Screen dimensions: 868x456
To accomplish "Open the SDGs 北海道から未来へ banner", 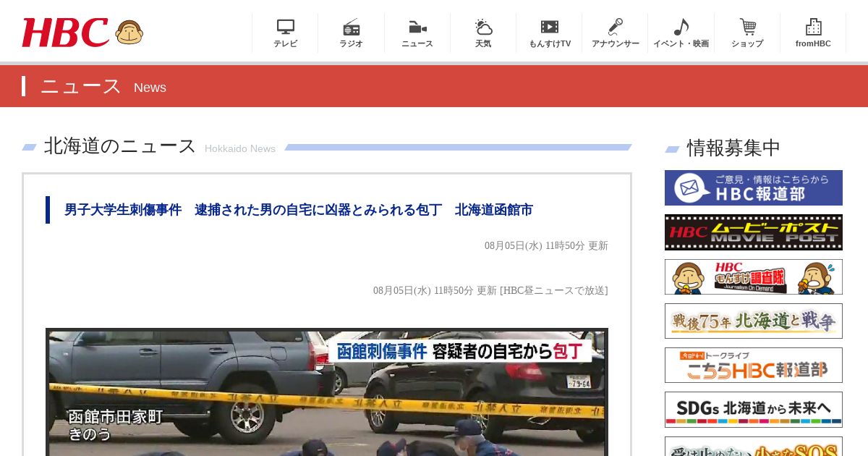I will 754,410.
